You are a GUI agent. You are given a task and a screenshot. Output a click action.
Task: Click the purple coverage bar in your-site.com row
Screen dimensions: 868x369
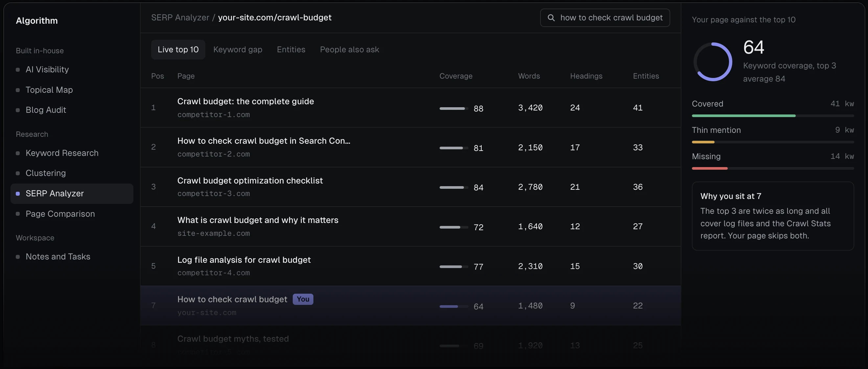[453, 307]
